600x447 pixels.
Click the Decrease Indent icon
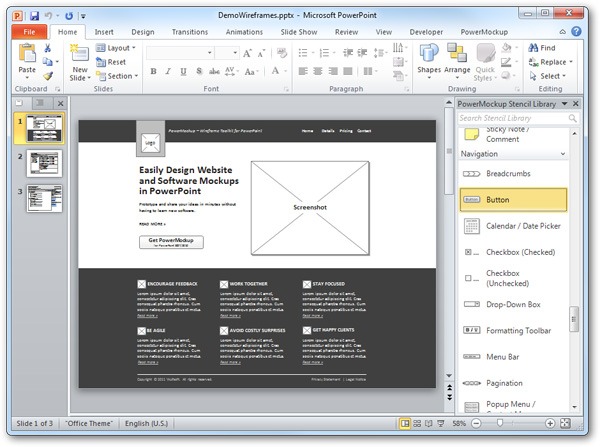coord(348,53)
